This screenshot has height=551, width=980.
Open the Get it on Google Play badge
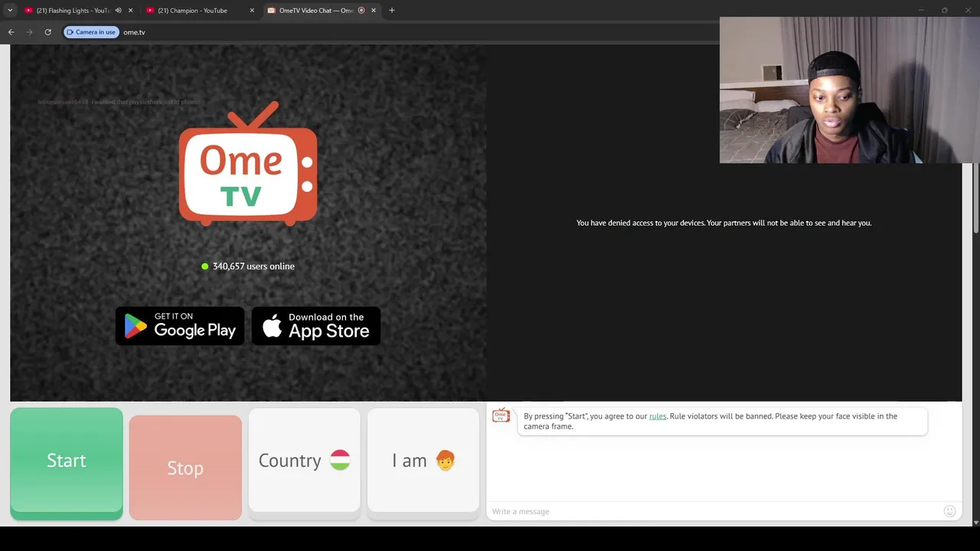pyautogui.click(x=180, y=326)
